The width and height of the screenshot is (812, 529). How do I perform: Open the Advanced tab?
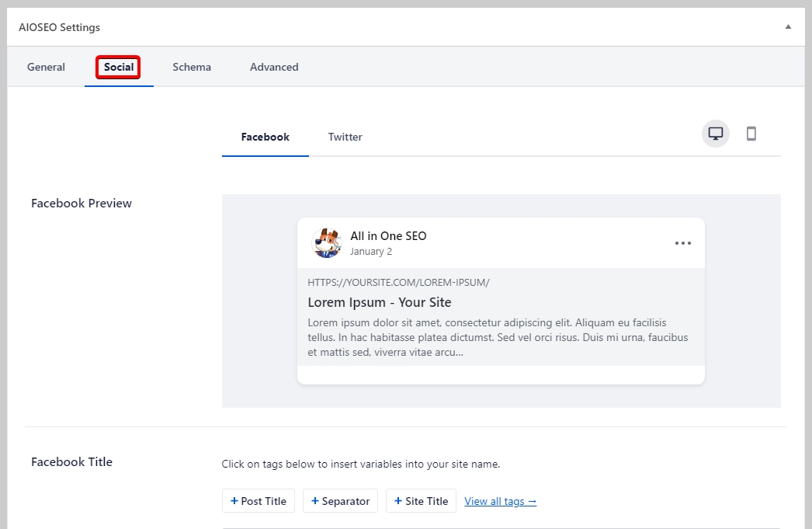[274, 67]
